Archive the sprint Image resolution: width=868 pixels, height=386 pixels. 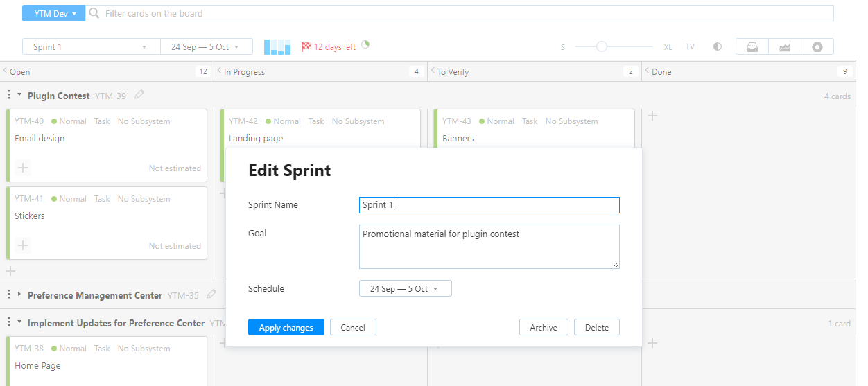pos(544,328)
